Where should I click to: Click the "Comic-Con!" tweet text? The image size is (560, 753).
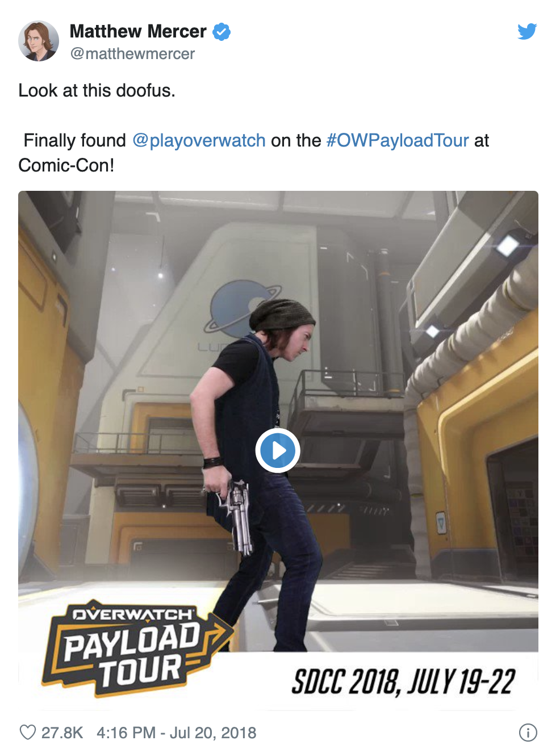66,165
